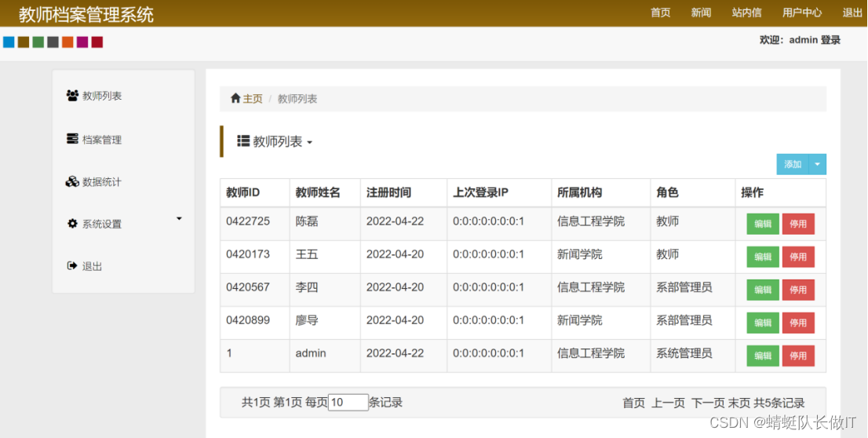Click teacher ID 0422725
Viewport: 868px width, 438px height.
tap(248, 221)
